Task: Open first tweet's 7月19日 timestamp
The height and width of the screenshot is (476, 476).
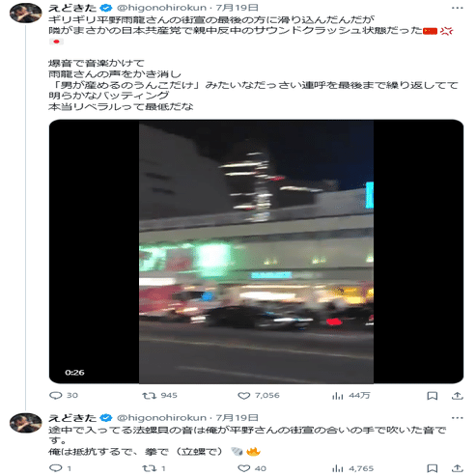Action: point(237,8)
